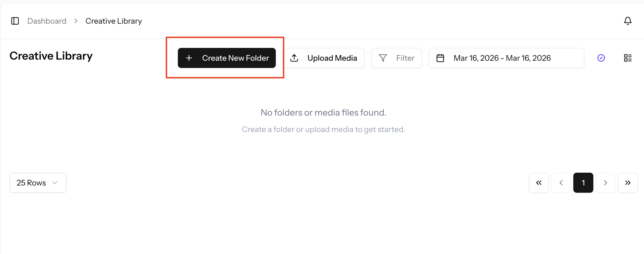Switch layout using the list view icon
Viewport: 644px width, 254px height.
[628, 58]
